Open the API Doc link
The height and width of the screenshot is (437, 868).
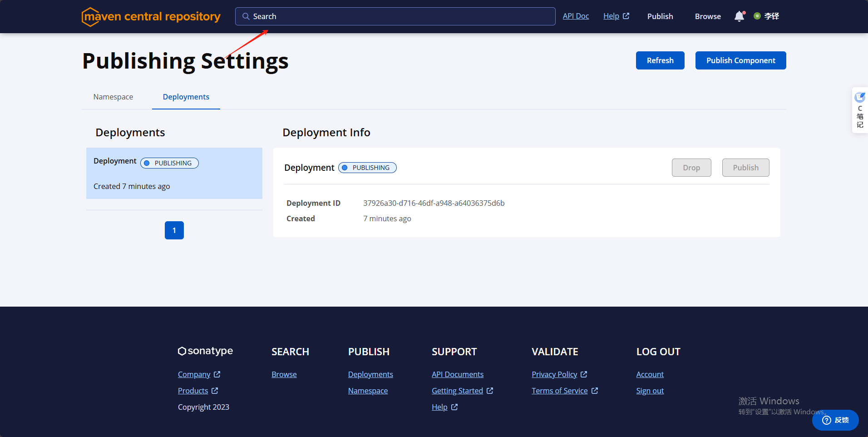pos(576,16)
